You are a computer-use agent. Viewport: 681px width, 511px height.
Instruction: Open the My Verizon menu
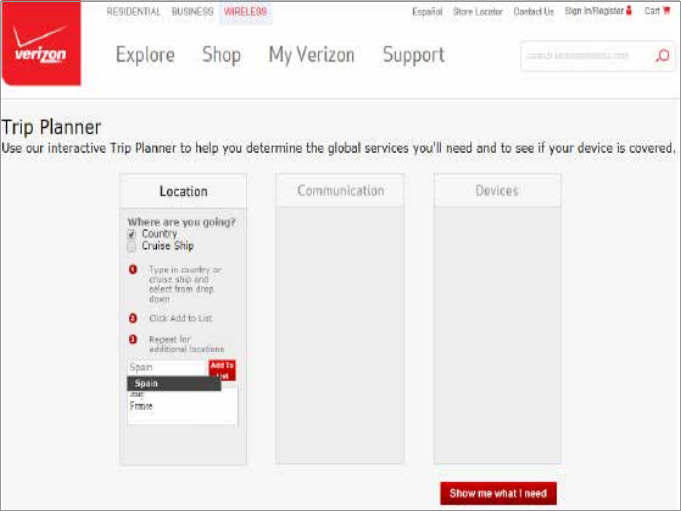[311, 55]
